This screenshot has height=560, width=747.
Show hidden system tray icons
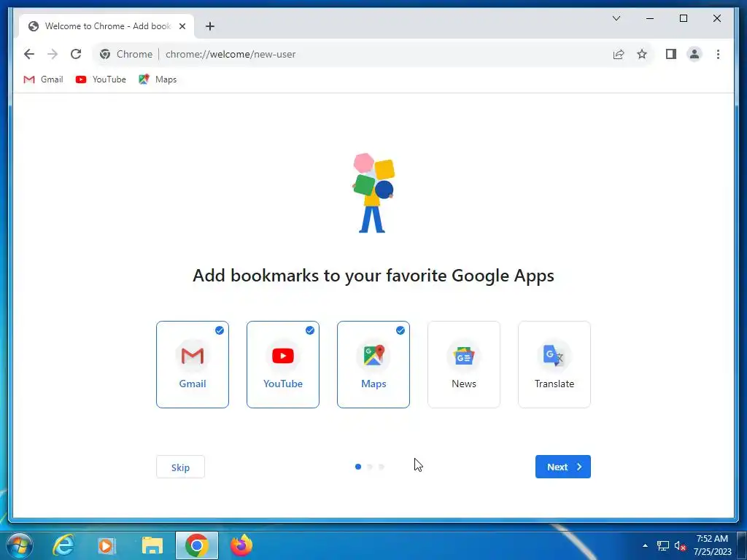pyautogui.click(x=645, y=545)
